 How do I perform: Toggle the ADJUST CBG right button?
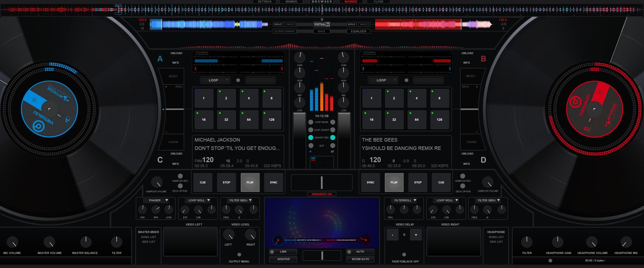pos(333,137)
